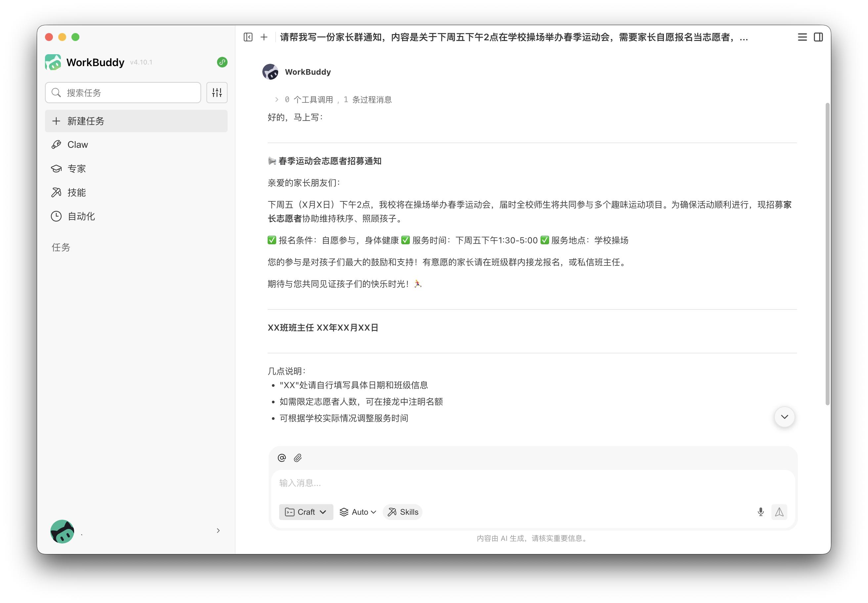Activate the microphone voice input

760,512
